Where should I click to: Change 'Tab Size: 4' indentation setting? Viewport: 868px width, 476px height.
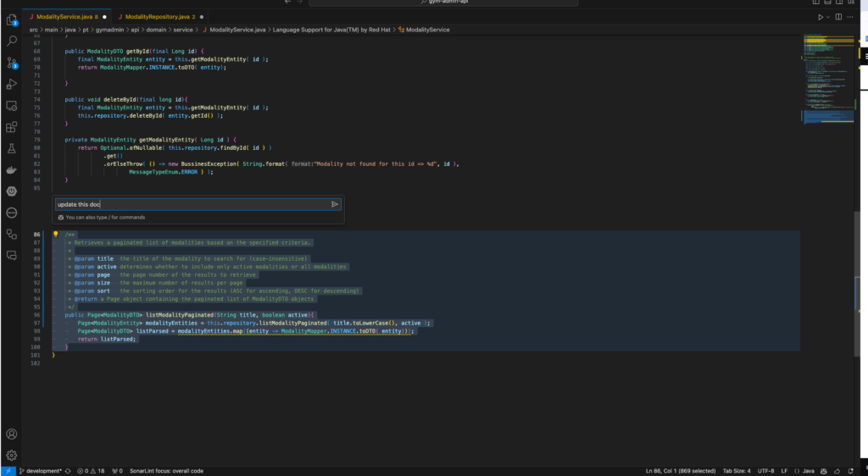point(737,471)
